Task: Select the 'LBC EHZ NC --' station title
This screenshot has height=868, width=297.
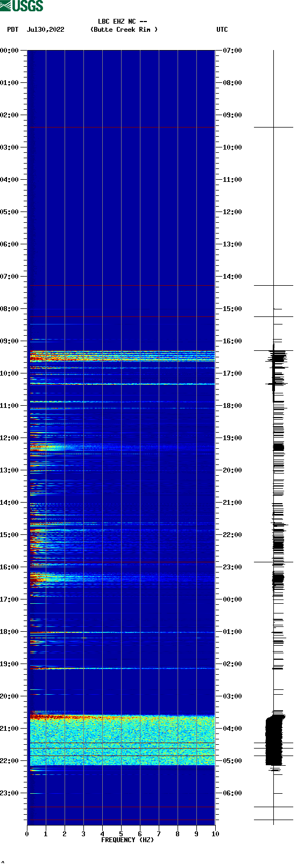Action: tap(123, 22)
